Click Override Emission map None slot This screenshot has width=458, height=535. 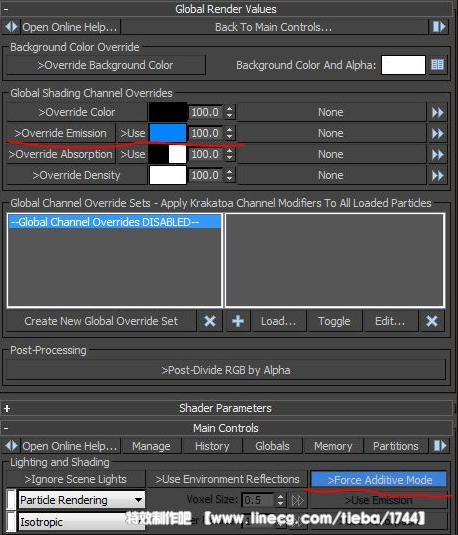coord(331,133)
